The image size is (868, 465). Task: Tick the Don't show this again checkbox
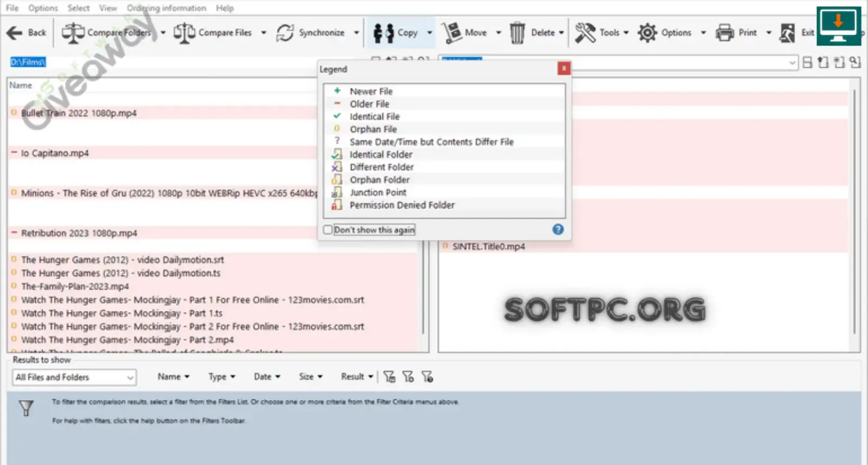click(x=328, y=230)
